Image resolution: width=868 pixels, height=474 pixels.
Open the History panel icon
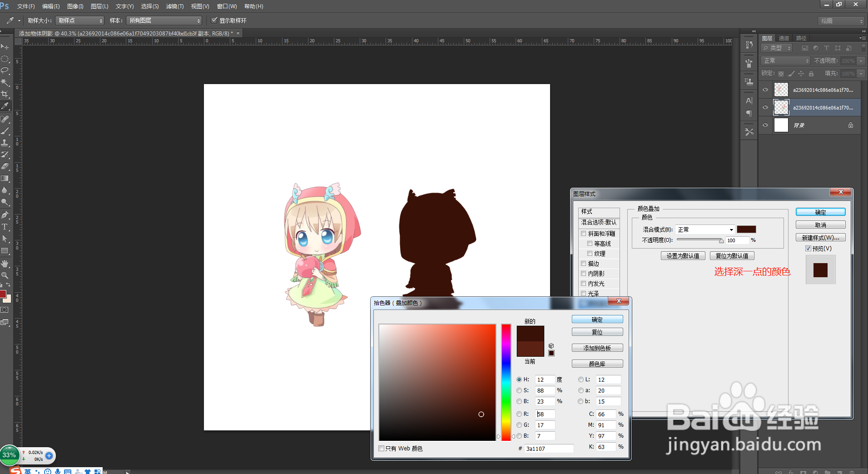click(x=749, y=45)
